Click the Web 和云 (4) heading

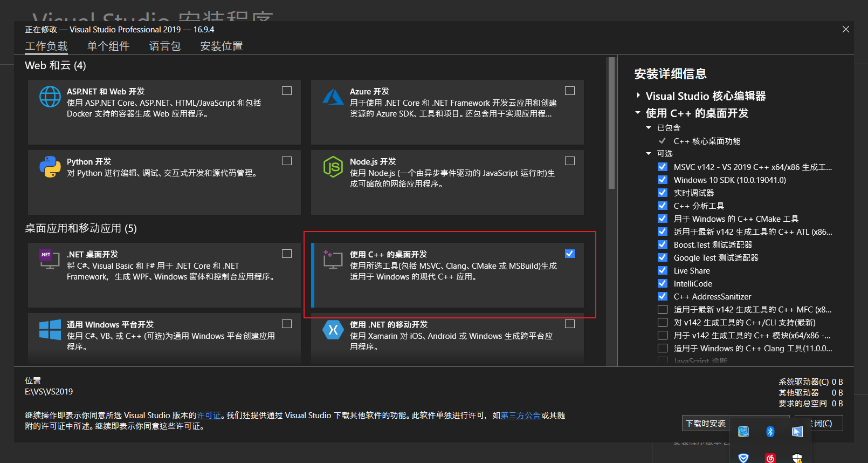point(56,65)
